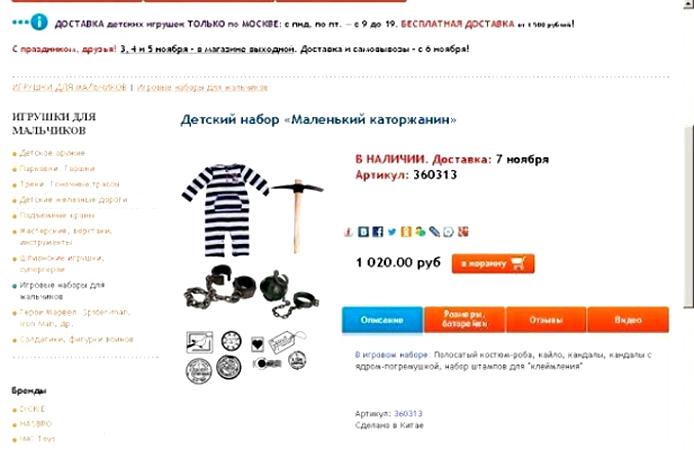This screenshot has width=694, height=450.
Task: Click the green Moi Krug share icon
Action: [x=420, y=231]
